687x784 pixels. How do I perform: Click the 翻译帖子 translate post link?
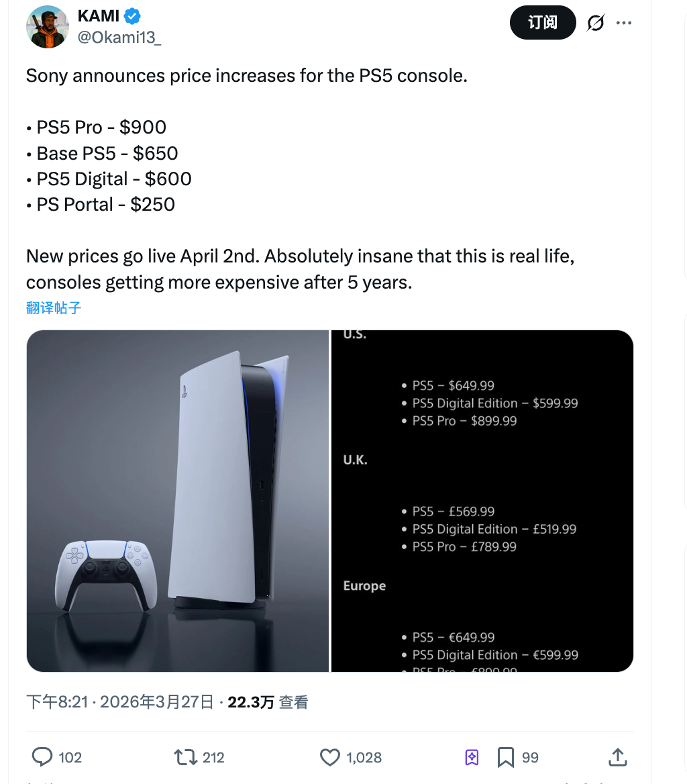(54, 308)
